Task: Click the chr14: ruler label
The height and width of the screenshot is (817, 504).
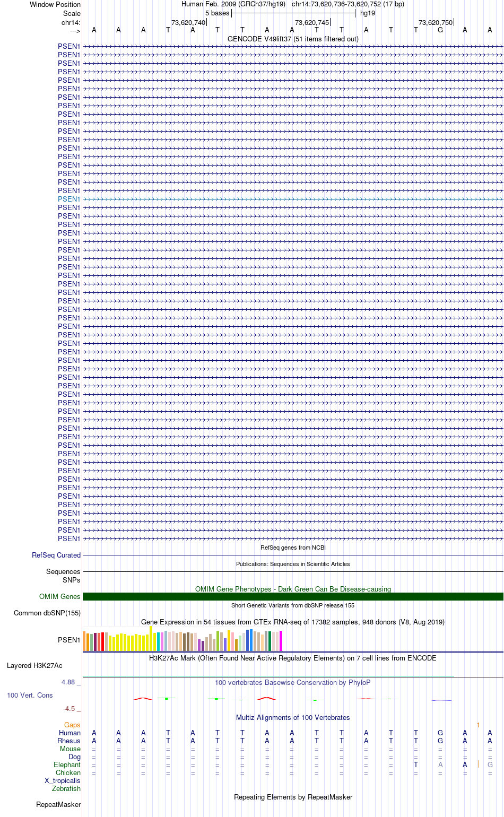Action: (71, 22)
